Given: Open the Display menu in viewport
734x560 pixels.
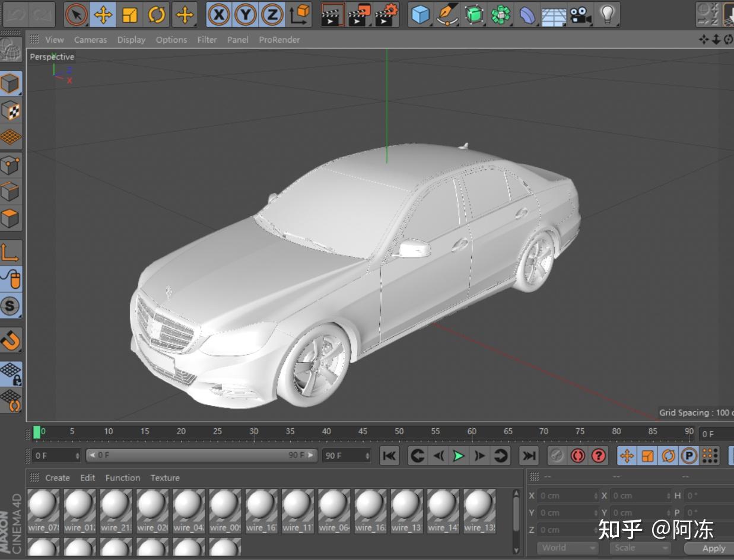Looking at the screenshot, I should (x=131, y=40).
